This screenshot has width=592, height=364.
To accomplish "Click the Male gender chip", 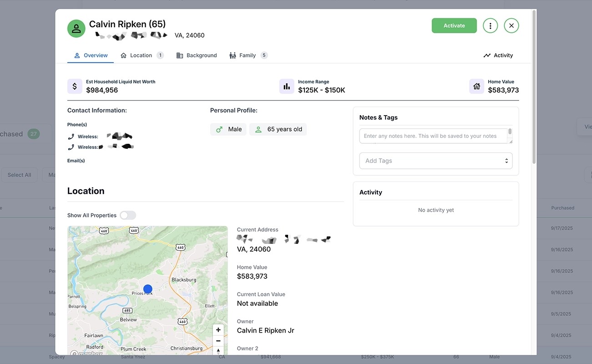I will [228, 129].
